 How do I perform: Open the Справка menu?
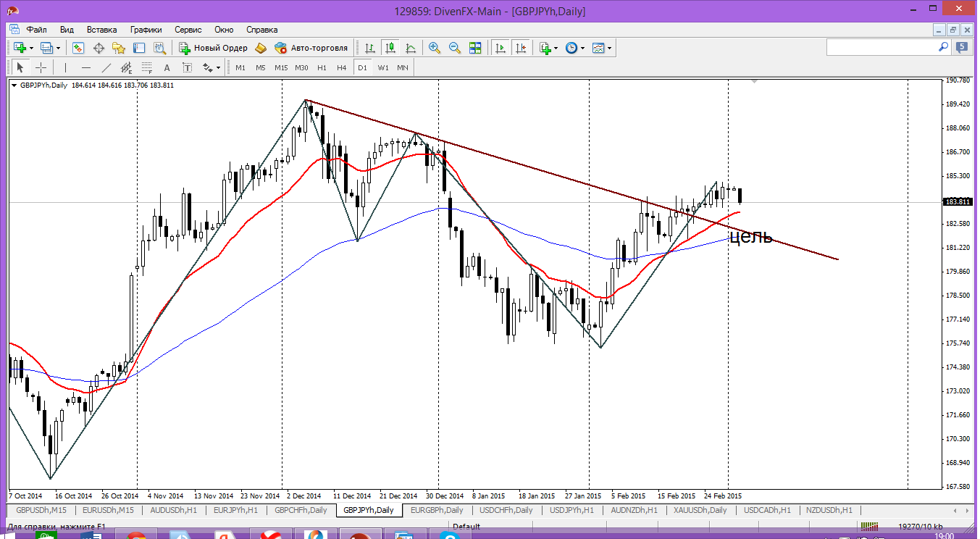[x=262, y=30]
